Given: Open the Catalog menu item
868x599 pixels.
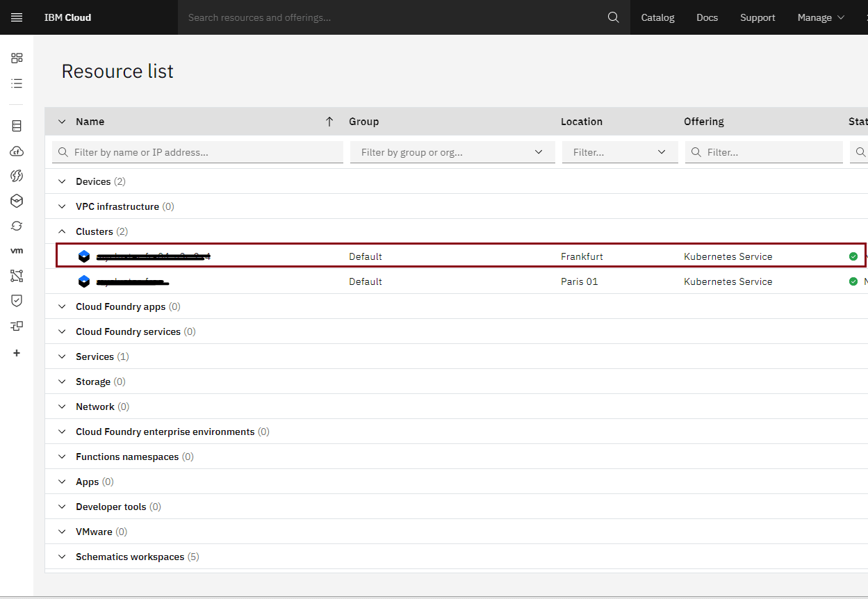Looking at the screenshot, I should click(x=657, y=17).
